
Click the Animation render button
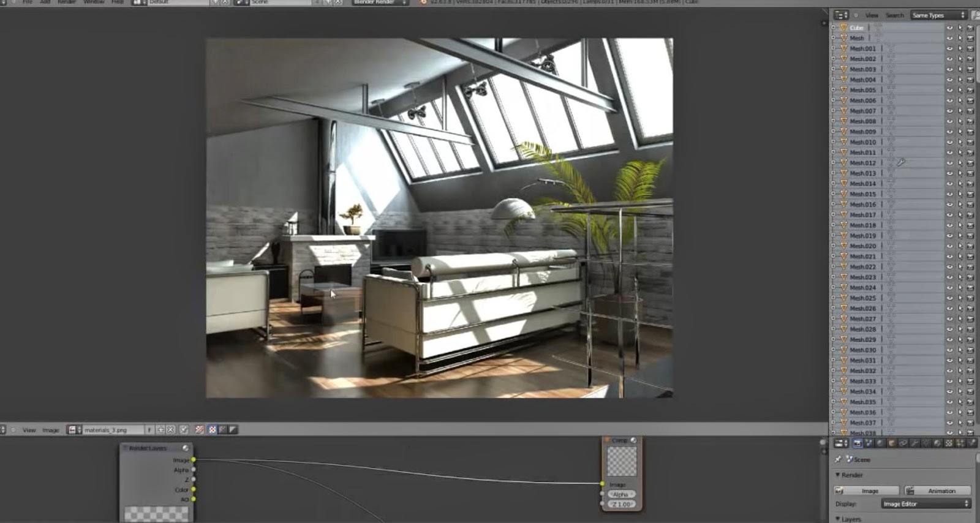[x=938, y=491]
